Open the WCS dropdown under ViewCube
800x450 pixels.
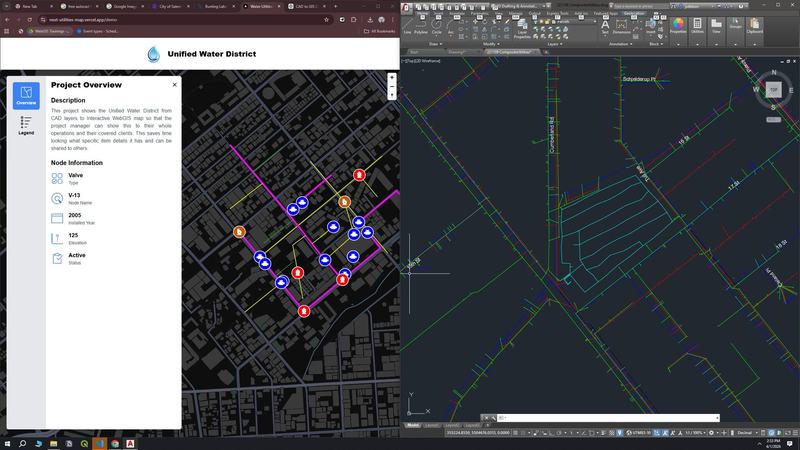773,119
